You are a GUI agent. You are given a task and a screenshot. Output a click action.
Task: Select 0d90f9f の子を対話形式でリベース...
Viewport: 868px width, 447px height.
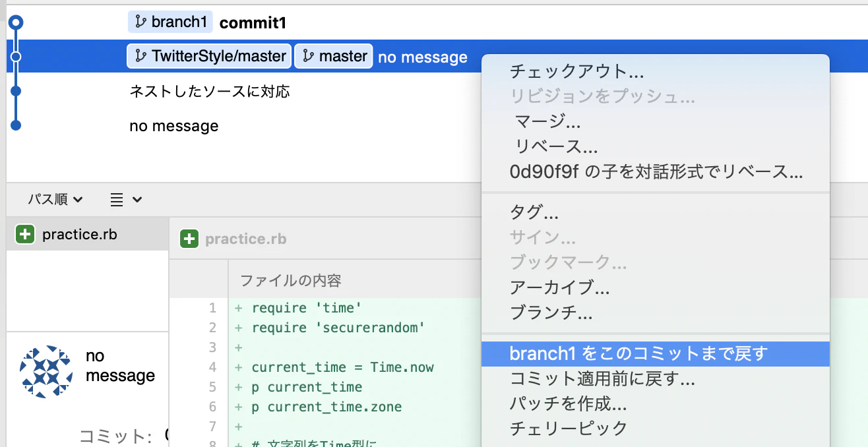pos(655,172)
